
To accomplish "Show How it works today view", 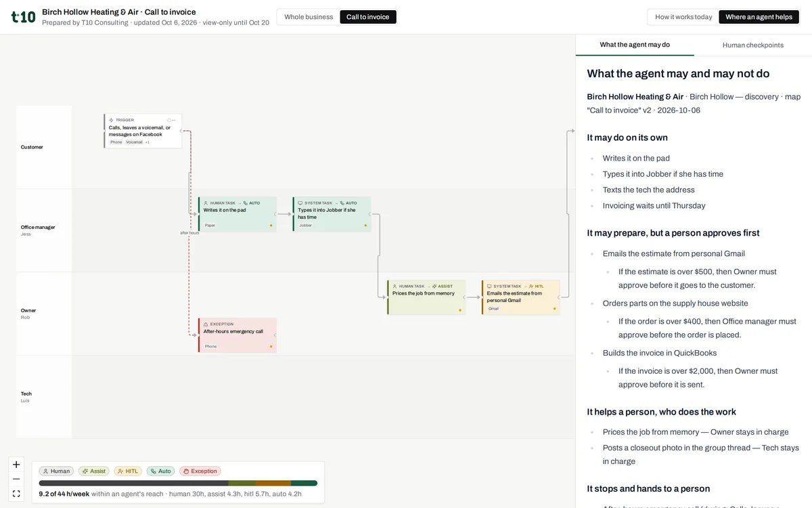I will pyautogui.click(x=683, y=17).
